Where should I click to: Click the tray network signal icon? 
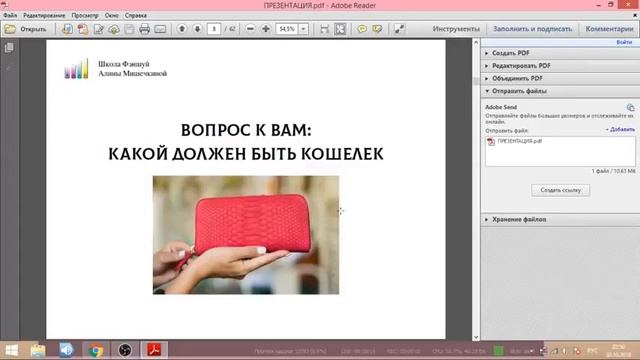click(555, 351)
